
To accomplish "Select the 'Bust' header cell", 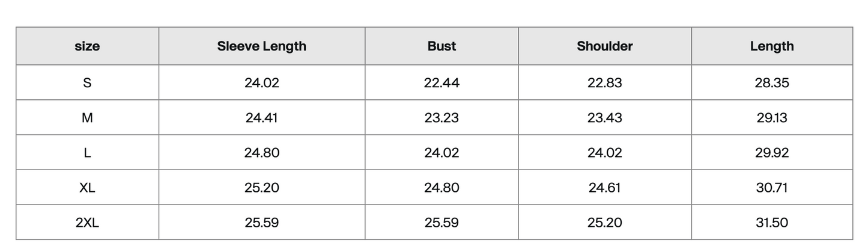I will click(x=442, y=46).
